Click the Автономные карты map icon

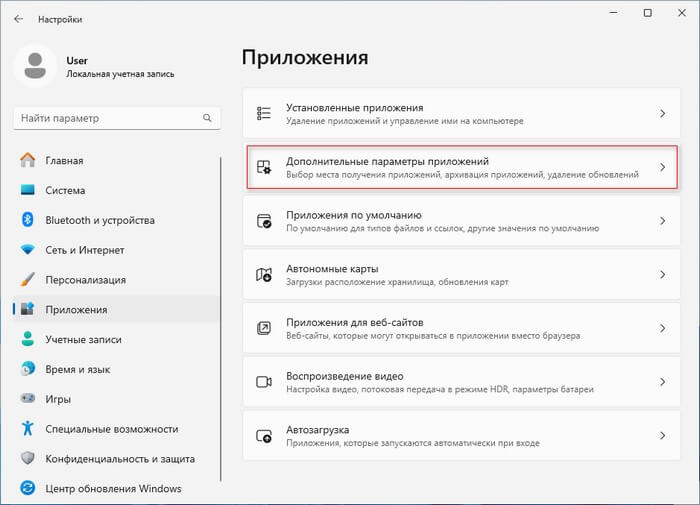tap(264, 274)
